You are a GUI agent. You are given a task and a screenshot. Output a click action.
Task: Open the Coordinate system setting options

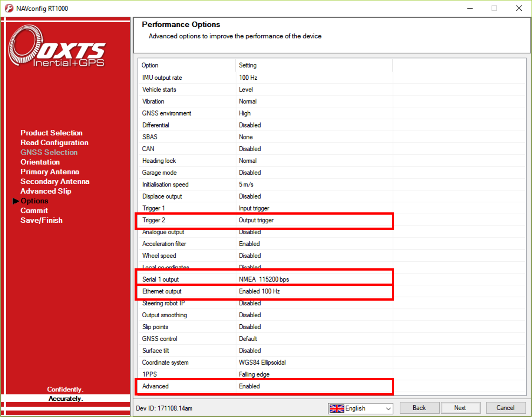[262, 362]
